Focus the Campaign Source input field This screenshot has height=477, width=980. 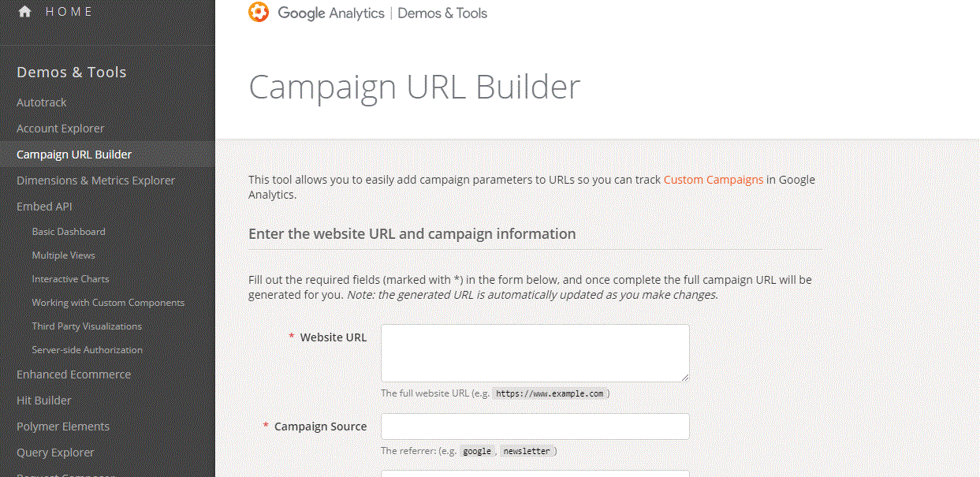[x=535, y=427]
